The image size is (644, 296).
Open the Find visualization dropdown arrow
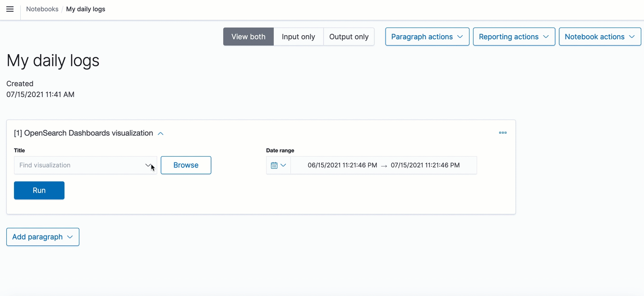[x=149, y=165]
